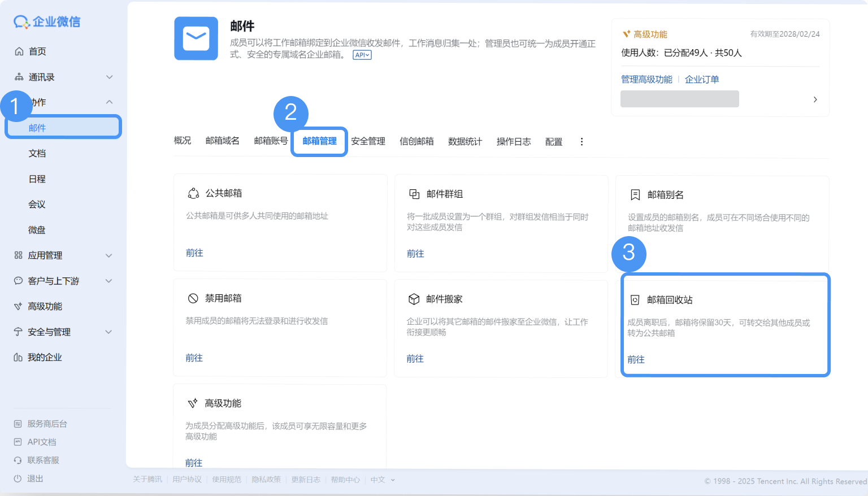Click the 帮助中心 footer link
This screenshot has width=868, height=496.
tap(345, 480)
